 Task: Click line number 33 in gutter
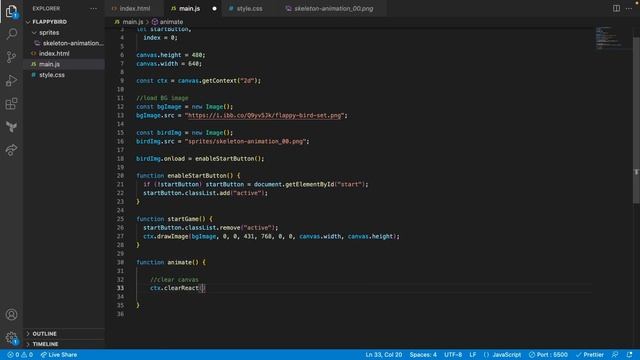point(120,288)
